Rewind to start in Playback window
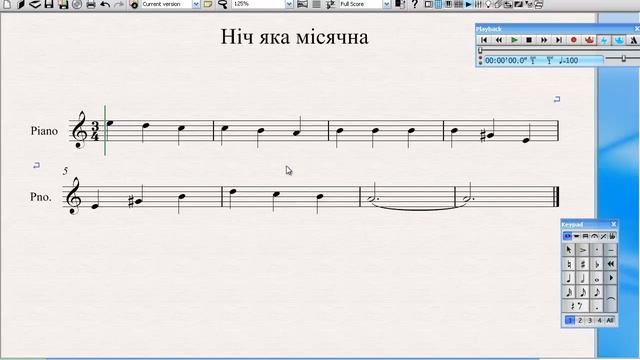This screenshot has height=360, width=640. tap(484, 40)
